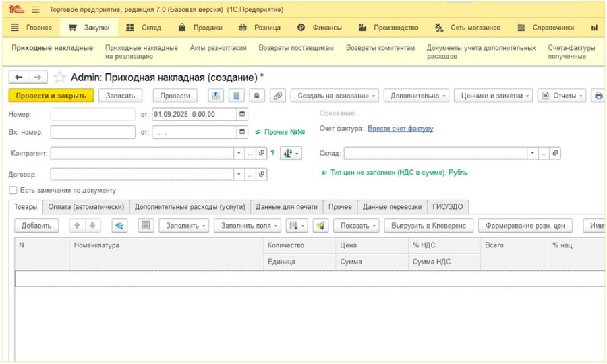Click the 'Прочие №№' link
The height and width of the screenshot is (364, 607).
[285, 132]
